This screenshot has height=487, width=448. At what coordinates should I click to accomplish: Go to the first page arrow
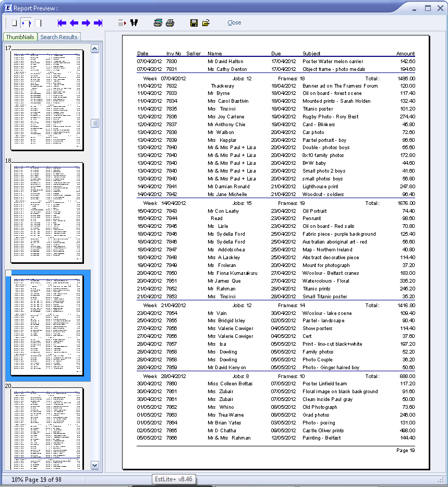(62, 23)
